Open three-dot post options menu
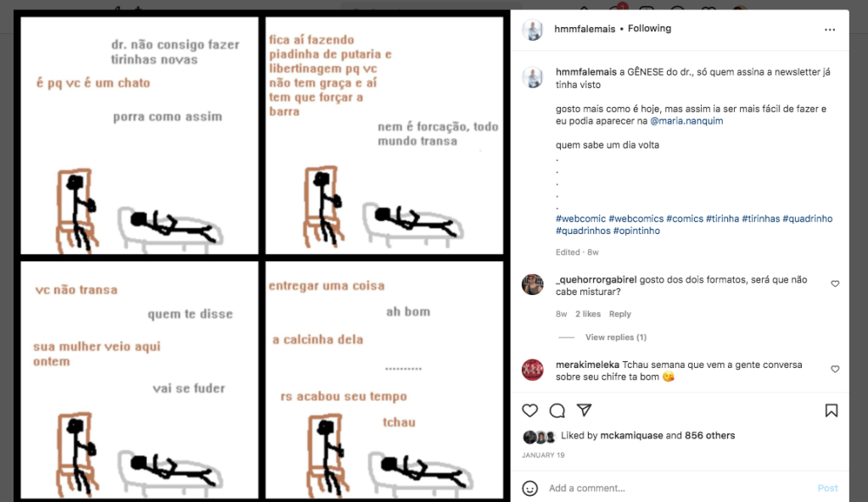 point(829,30)
